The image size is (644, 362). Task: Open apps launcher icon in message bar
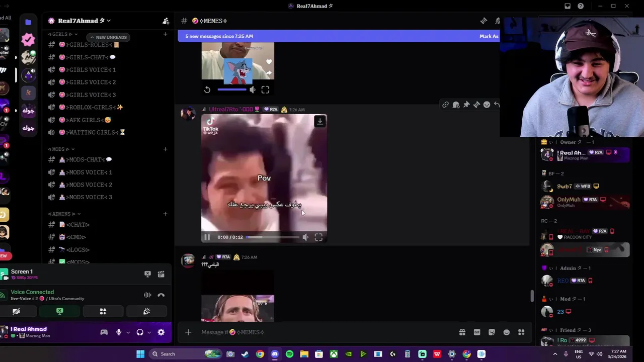click(x=521, y=332)
